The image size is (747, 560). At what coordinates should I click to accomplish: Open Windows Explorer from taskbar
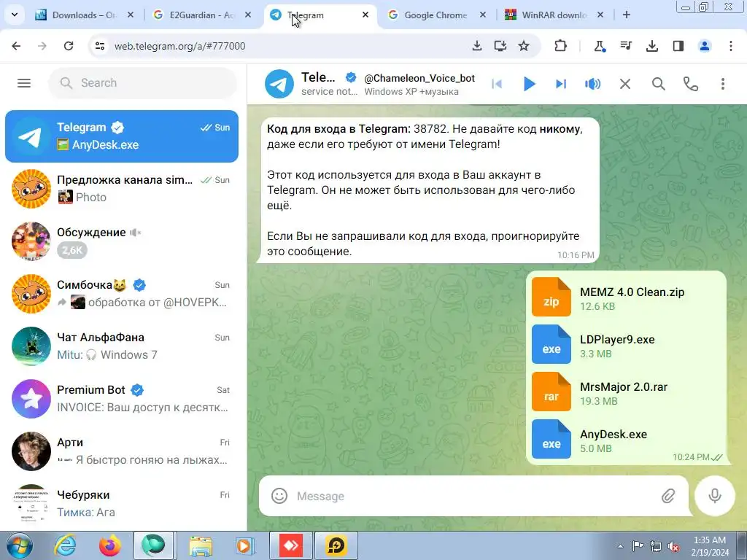point(201,545)
